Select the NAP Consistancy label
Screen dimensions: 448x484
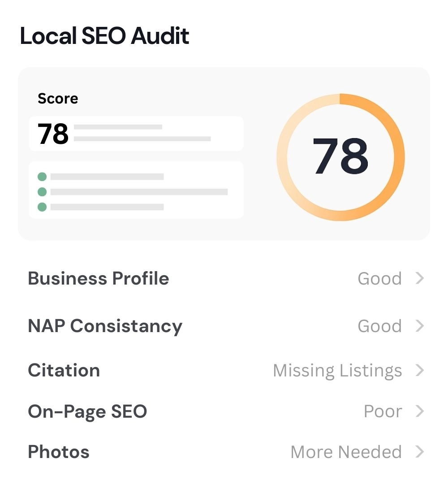105,326
